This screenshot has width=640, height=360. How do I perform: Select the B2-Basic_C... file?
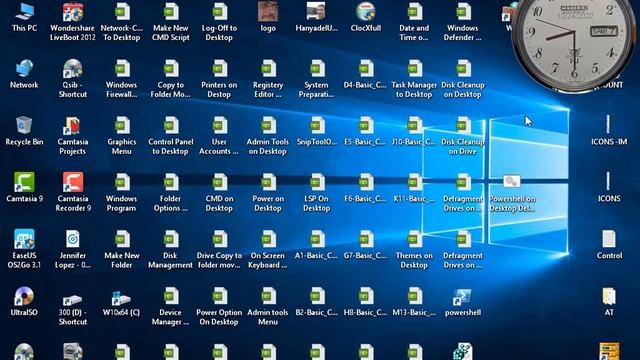[316, 296]
